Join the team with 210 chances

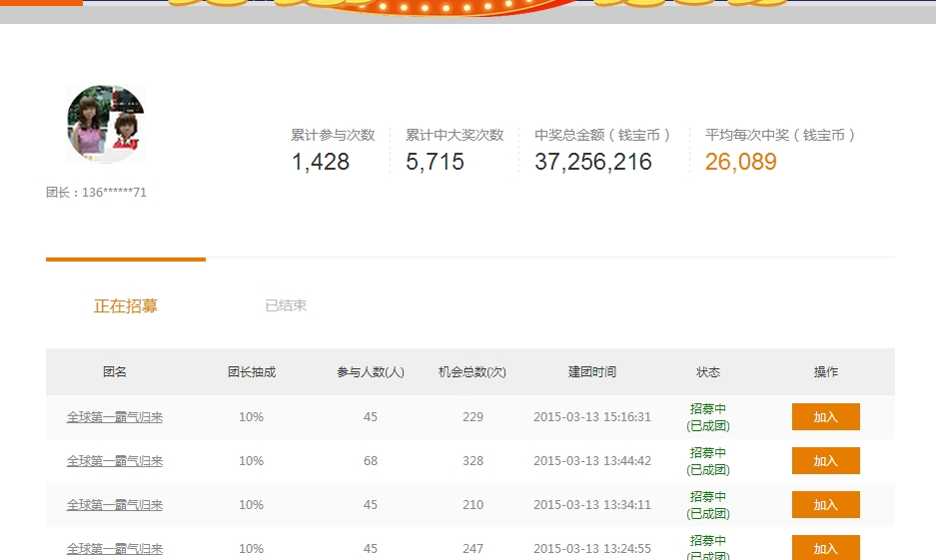(x=825, y=505)
